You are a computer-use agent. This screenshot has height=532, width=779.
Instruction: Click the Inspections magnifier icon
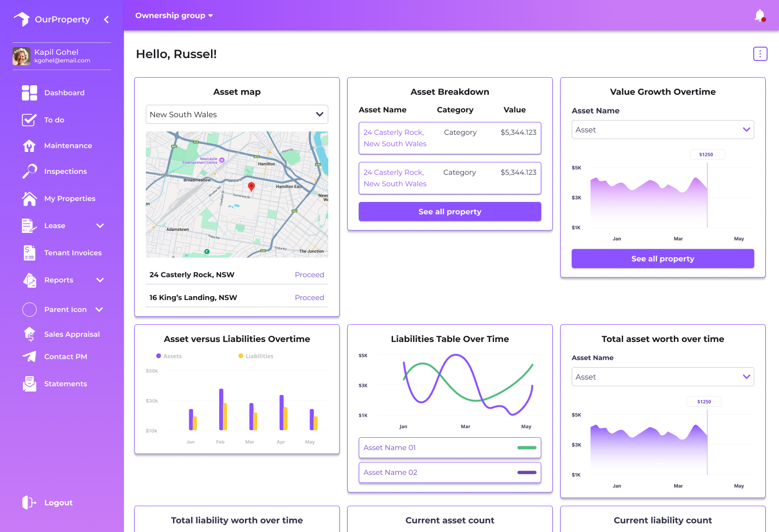[29, 171]
